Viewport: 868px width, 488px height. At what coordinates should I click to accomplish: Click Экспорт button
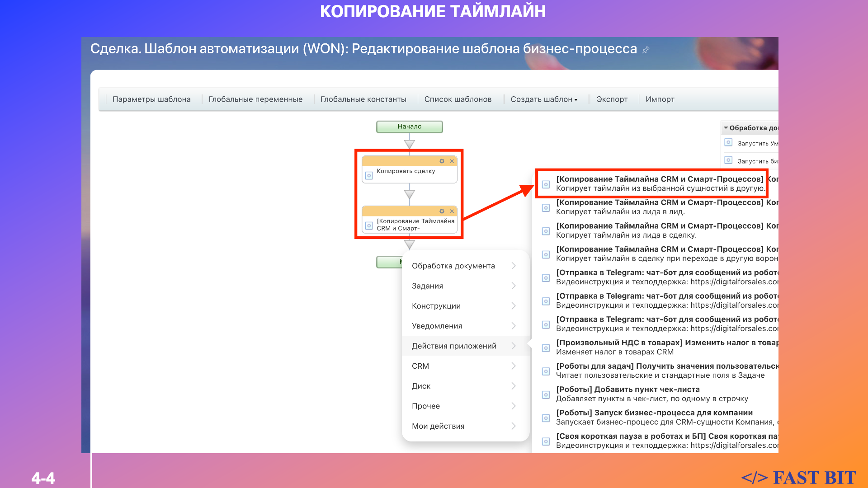tap(612, 99)
